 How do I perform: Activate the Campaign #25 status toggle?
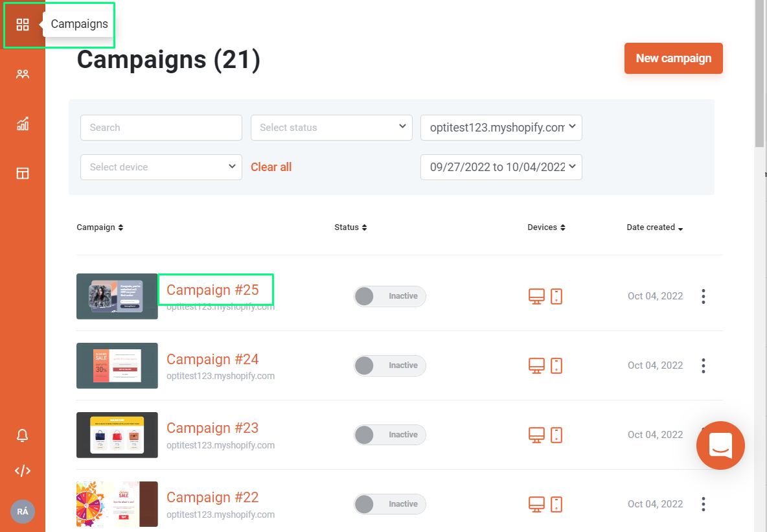point(390,296)
